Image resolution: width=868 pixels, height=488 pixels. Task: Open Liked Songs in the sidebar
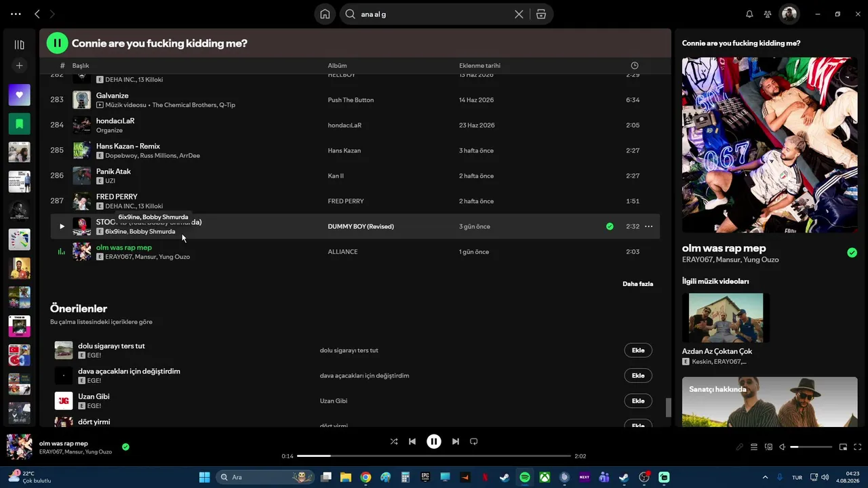click(x=19, y=95)
